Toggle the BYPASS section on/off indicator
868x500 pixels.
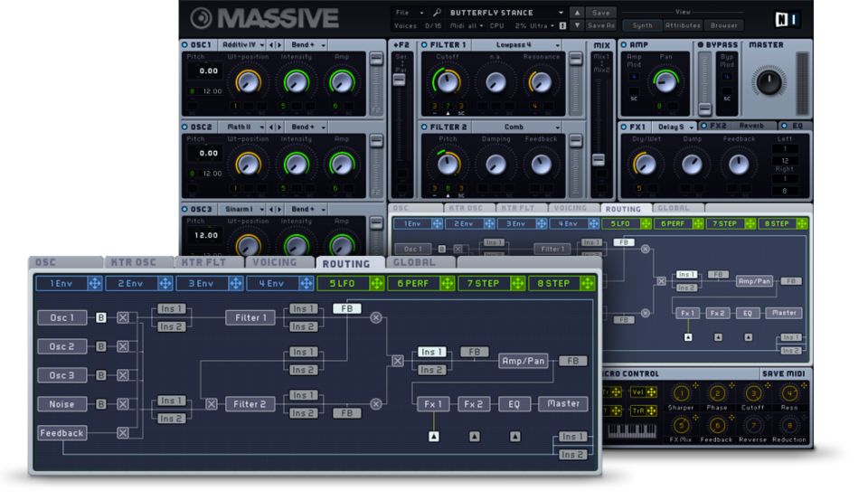[701, 44]
